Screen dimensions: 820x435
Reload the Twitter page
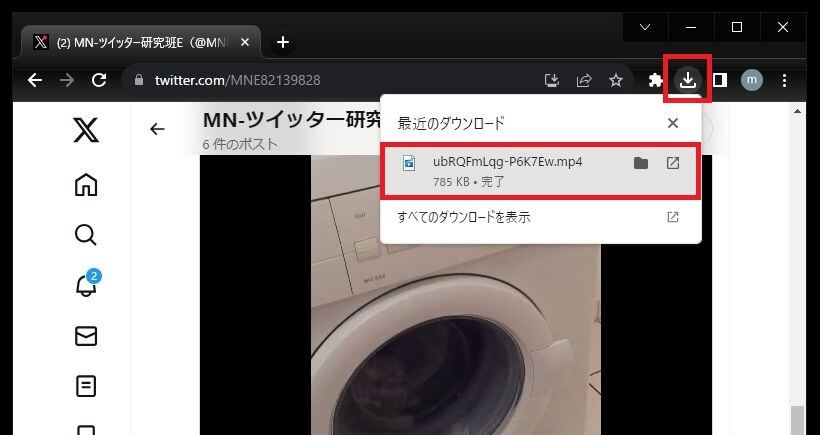[99, 80]
